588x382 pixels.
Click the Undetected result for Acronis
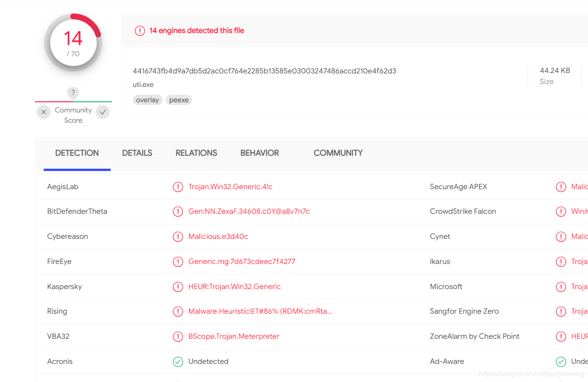(x=208, y=362)
